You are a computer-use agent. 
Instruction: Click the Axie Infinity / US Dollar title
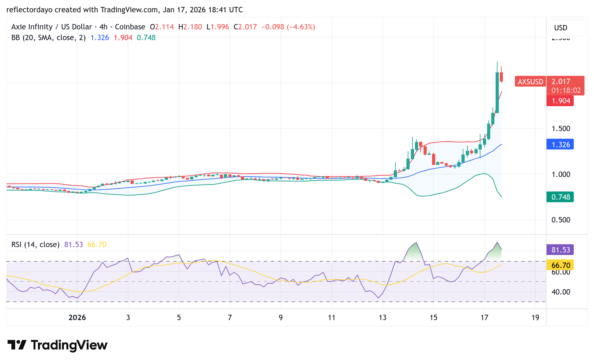tap(52, 27)
